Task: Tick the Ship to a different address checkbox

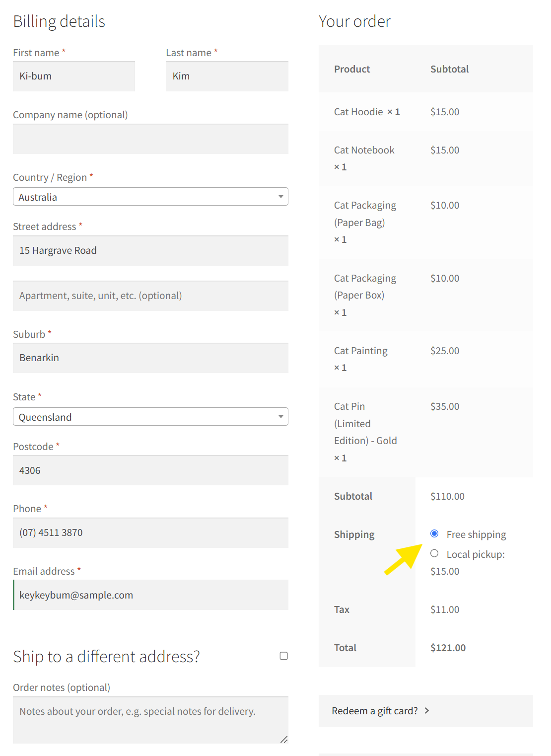Action: [x=283, y=656]
